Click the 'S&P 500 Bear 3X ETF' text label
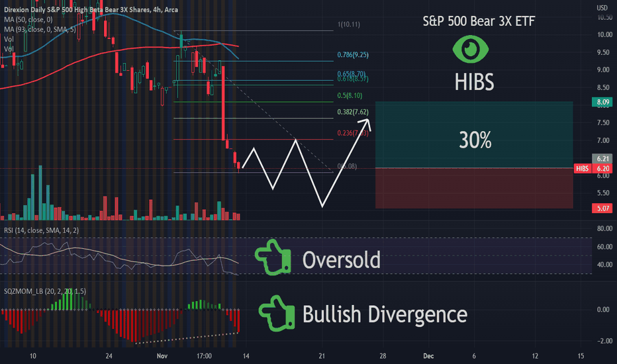This screenshot has height=364, width=617. click(x=479, y=21)
